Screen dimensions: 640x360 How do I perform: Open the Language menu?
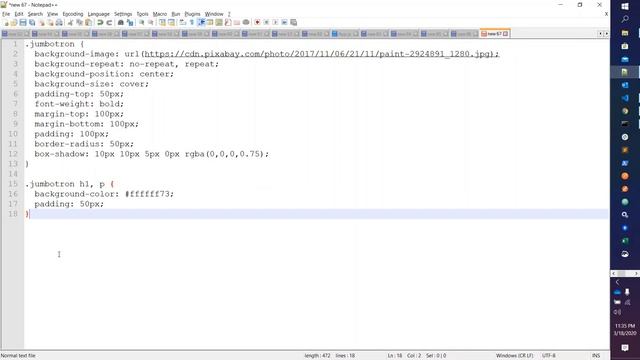tap(98, 14)
